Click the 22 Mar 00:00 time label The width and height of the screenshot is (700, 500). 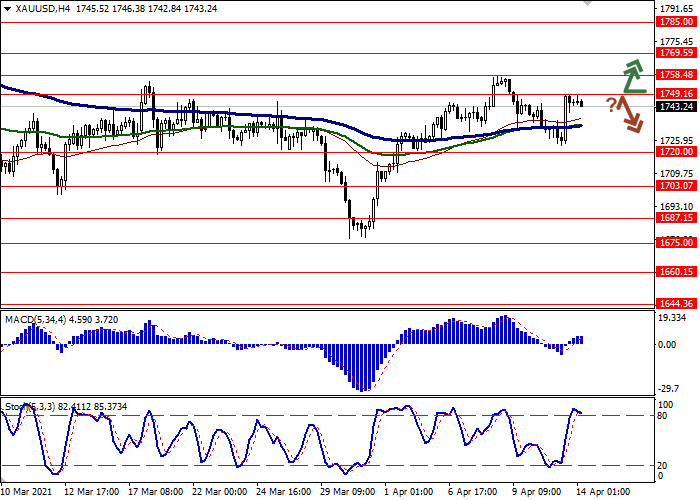coord(220,492)
